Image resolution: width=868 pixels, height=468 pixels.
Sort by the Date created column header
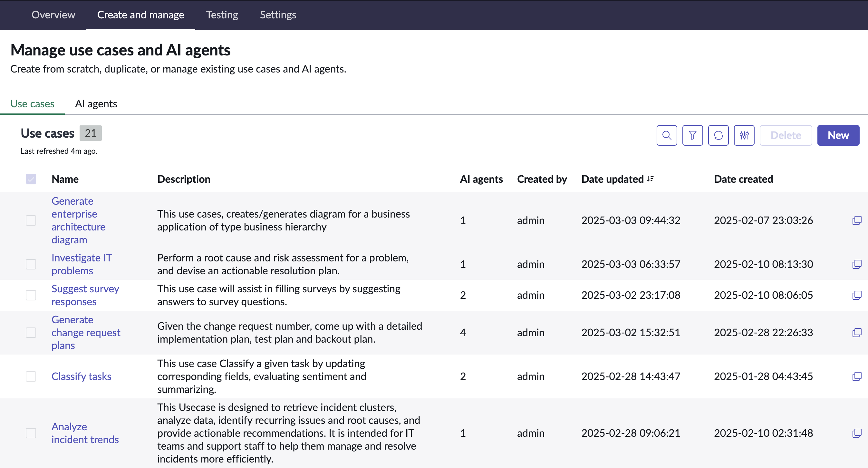743,179
